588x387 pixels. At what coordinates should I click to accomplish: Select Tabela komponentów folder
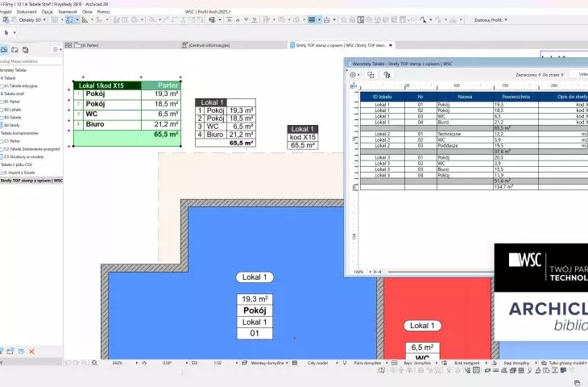(x=19, y=133)
